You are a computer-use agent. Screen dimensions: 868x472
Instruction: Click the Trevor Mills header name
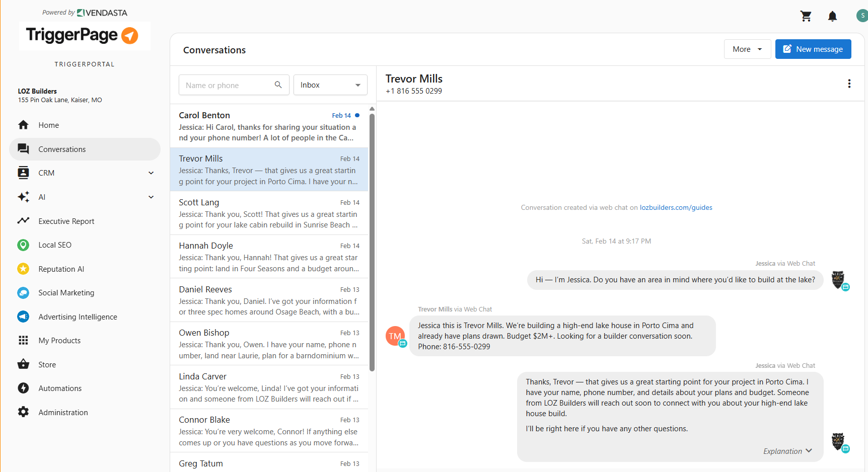tap(414, 78)
